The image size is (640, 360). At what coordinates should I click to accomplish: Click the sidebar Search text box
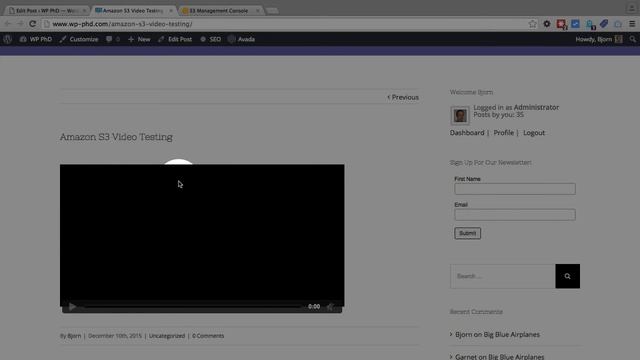[x=503, y=276]
